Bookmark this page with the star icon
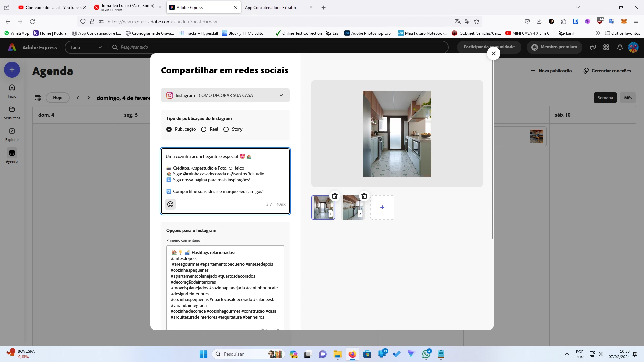 (477, 22)
